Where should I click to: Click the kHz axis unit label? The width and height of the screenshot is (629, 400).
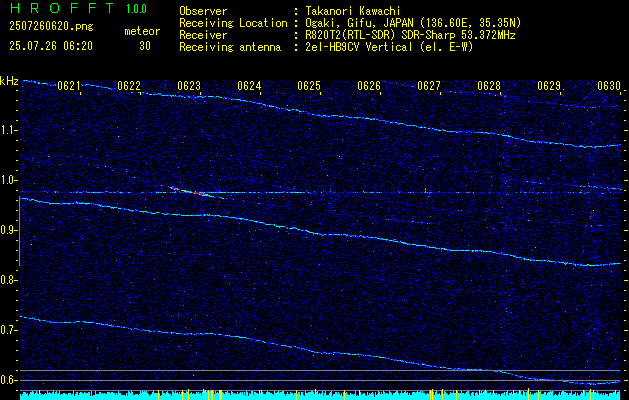click(x=9, y=81)
